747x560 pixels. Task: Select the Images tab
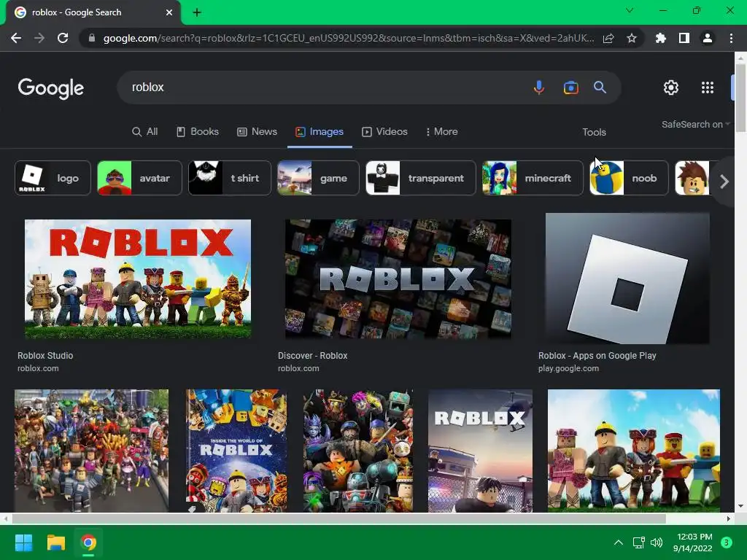tap(320, 132)
